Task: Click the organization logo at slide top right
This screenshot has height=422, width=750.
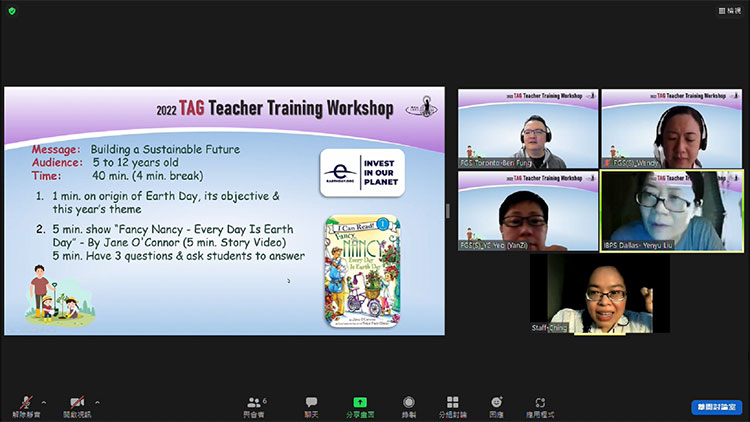Action: pyautogui.click(x=422, y=107)
